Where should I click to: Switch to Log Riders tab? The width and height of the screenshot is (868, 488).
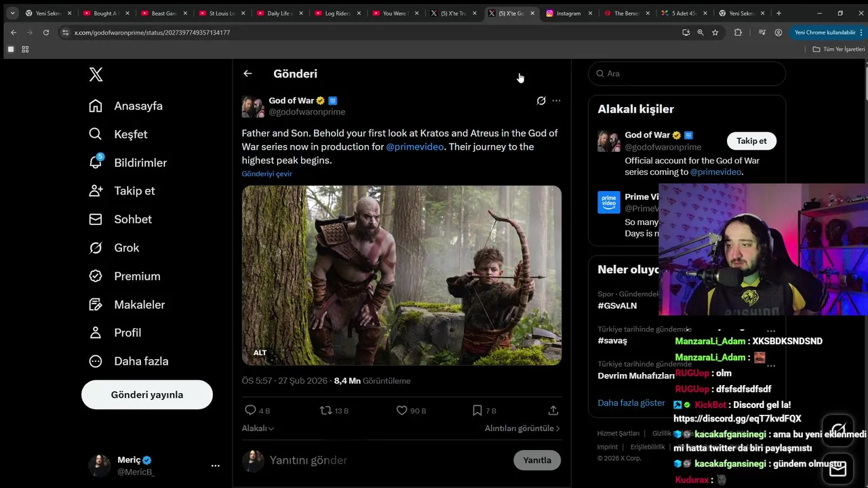pos(336,13)
